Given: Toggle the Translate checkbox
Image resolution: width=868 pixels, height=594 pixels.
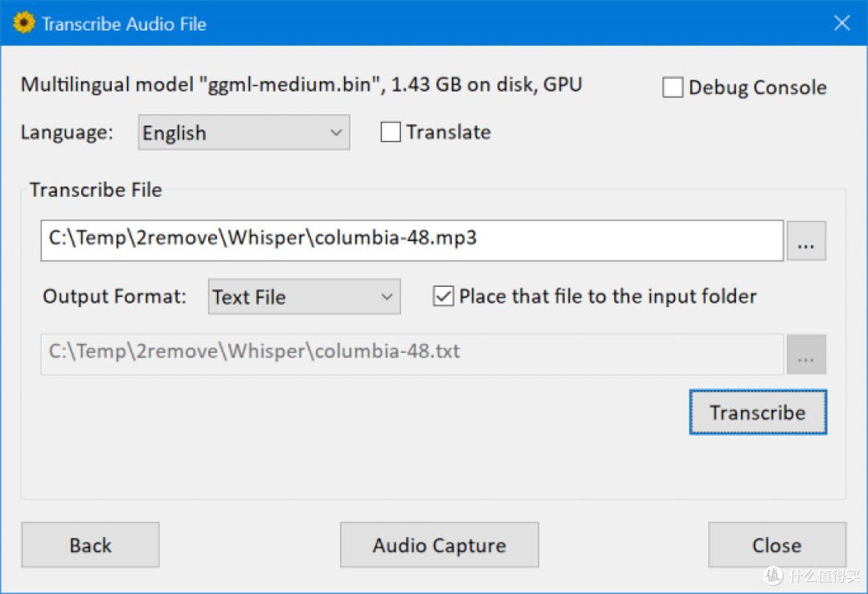Looking at the screenshot, I should [x=391, y=133].
